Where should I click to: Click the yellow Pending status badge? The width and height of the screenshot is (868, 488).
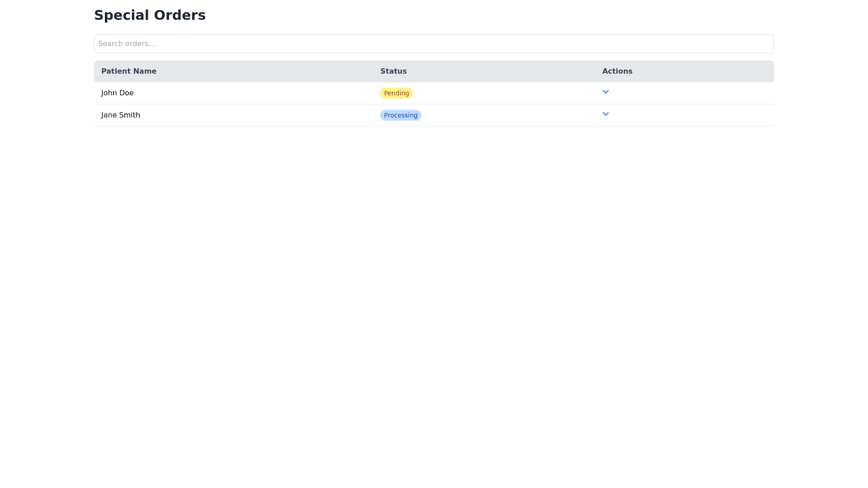(x=396, y=93)
